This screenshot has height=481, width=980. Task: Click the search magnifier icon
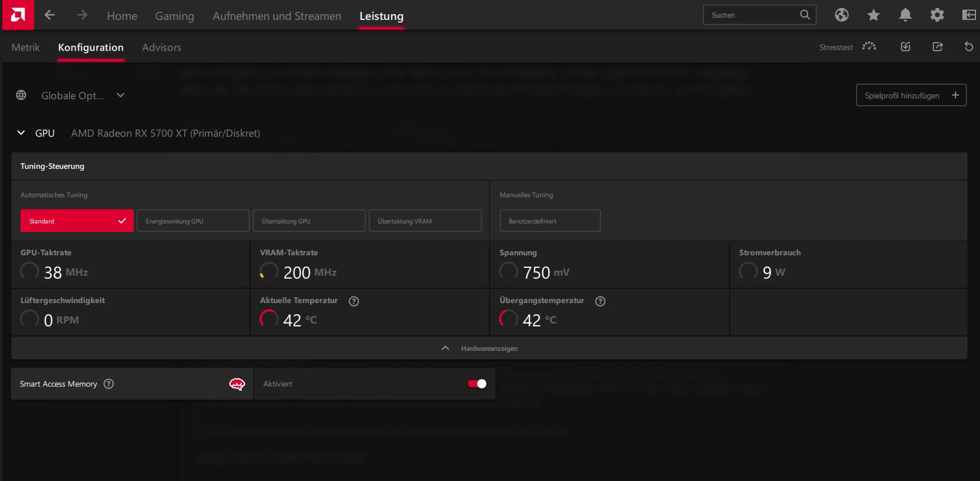(805, 15)
